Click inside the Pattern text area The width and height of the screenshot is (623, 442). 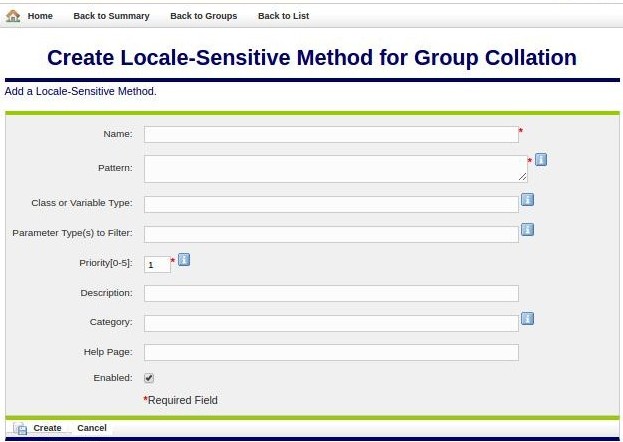click(x=335, y=168)
